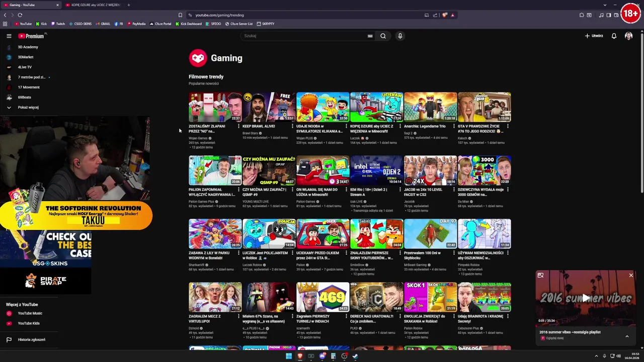Open options menu for IEM Rio 18+ stream
The width and height of the screenshot is (644, 362).
(x=400, y=190)
